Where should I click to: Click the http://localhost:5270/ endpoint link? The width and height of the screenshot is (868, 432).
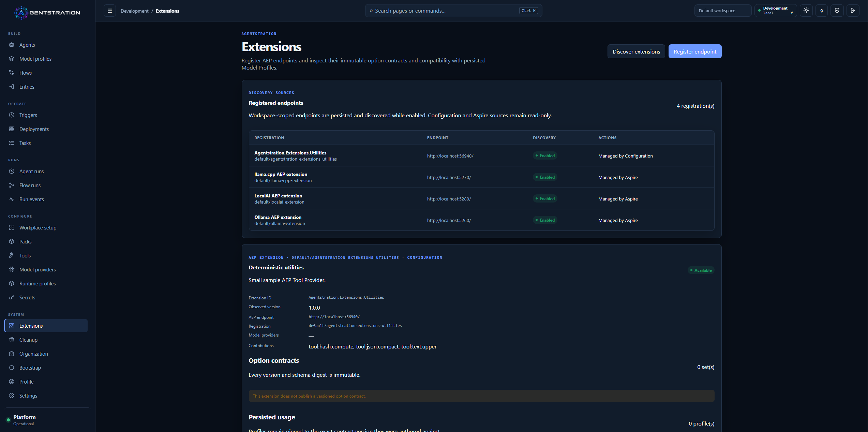coord(449,177)
